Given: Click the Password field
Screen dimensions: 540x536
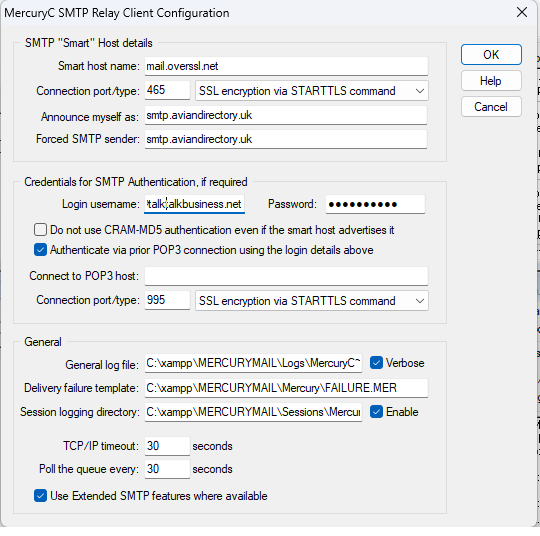Looking at the screenshot, I should [375, 204].
